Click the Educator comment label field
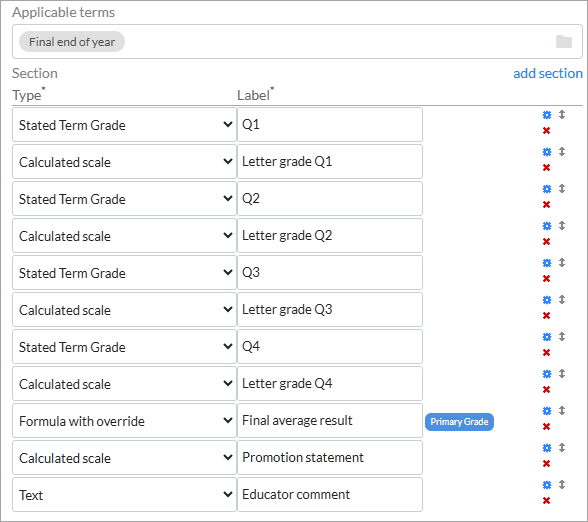This screenshot has width=588, height=522. 330,494
